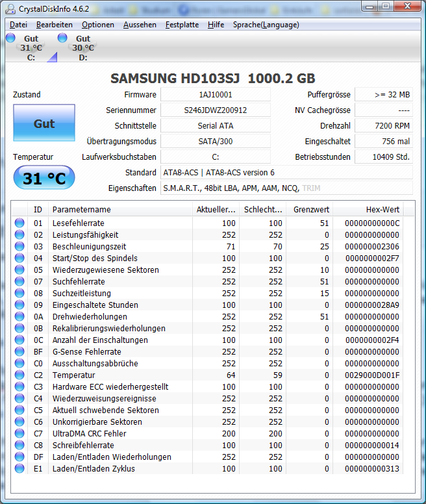Open the Optionen menu

pos(97,25)
